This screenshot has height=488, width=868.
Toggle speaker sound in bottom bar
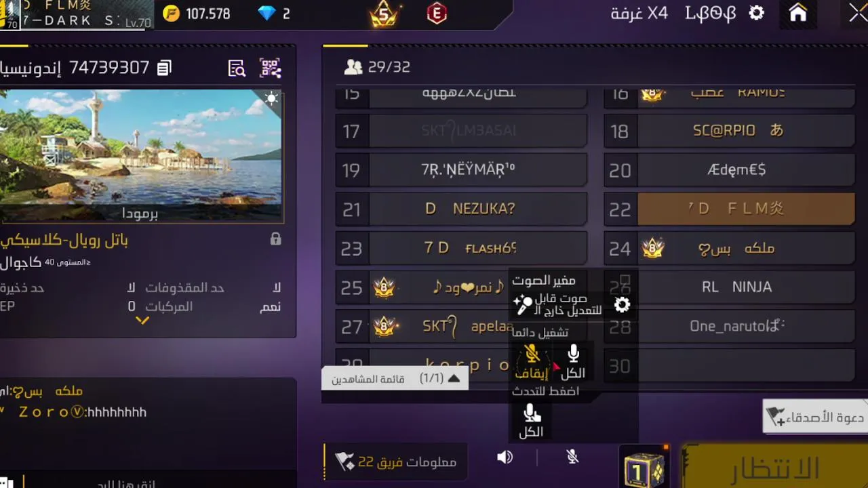(505, 457)
